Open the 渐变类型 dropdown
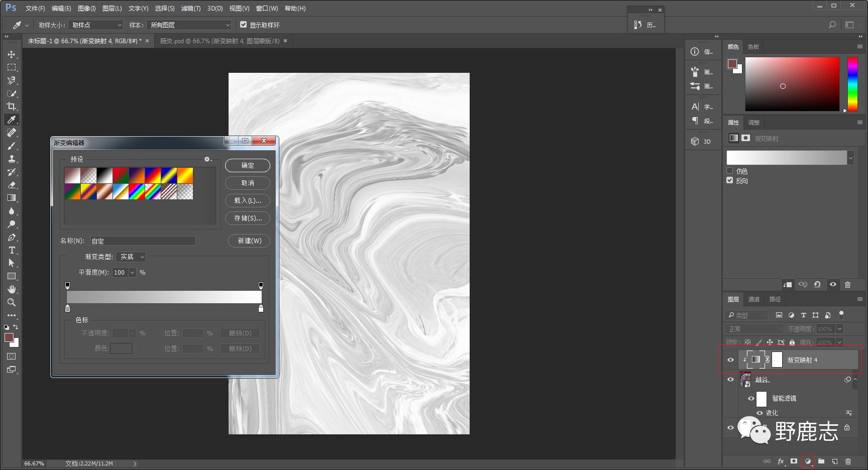This screenshot has width=868, height=470. tap(131, 257)
